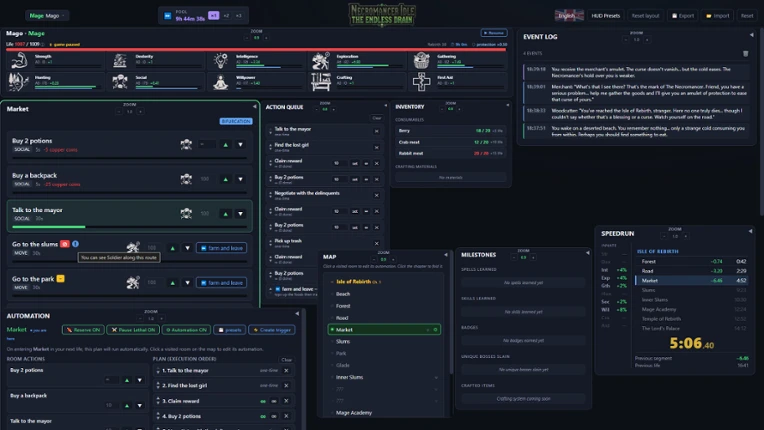Click the Willpower meditation icon
The image size is (764, 430).
pos(220,82)
